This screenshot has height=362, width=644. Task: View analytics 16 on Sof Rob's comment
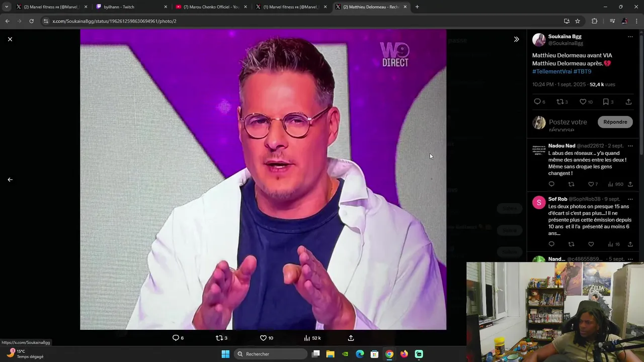tap(614, 244)
